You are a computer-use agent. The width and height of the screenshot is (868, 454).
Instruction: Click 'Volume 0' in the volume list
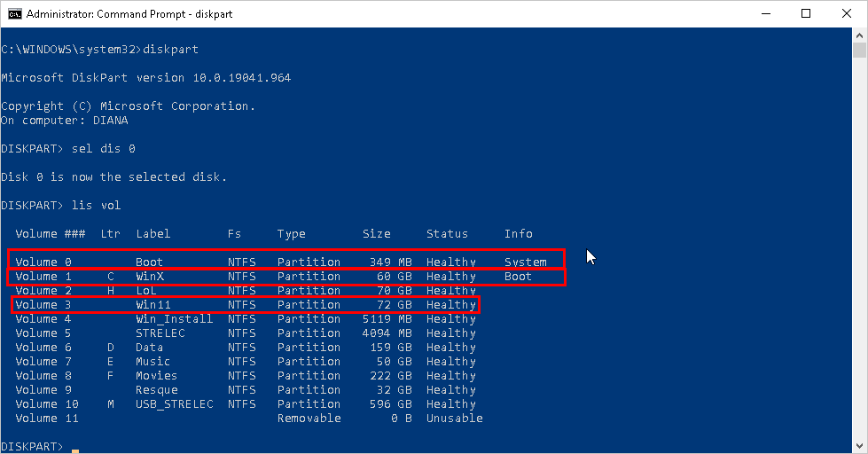(43, 262)
